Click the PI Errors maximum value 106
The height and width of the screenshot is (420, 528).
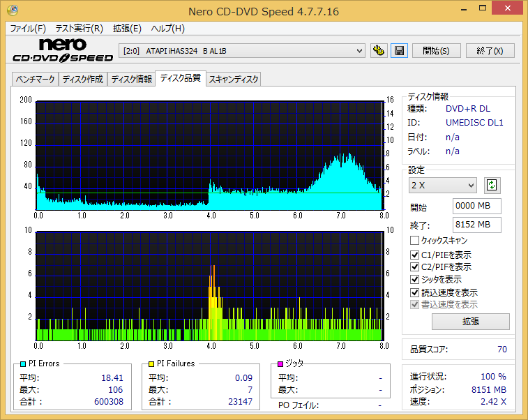click(116, 390)
